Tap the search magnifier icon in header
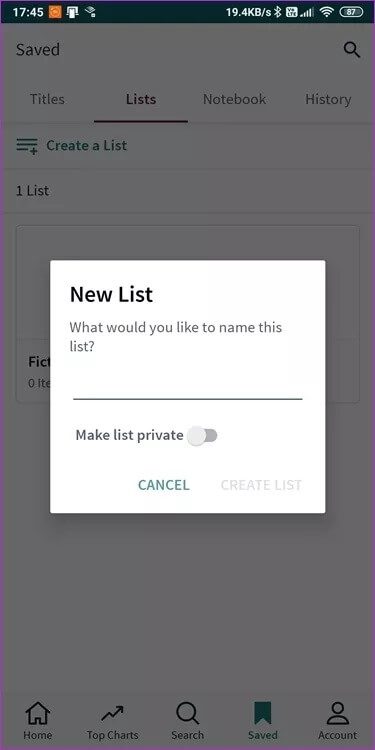 point(352,49)
